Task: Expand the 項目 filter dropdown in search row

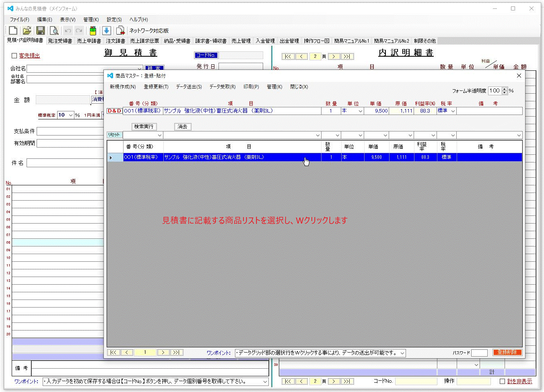Action: [317, 135]
